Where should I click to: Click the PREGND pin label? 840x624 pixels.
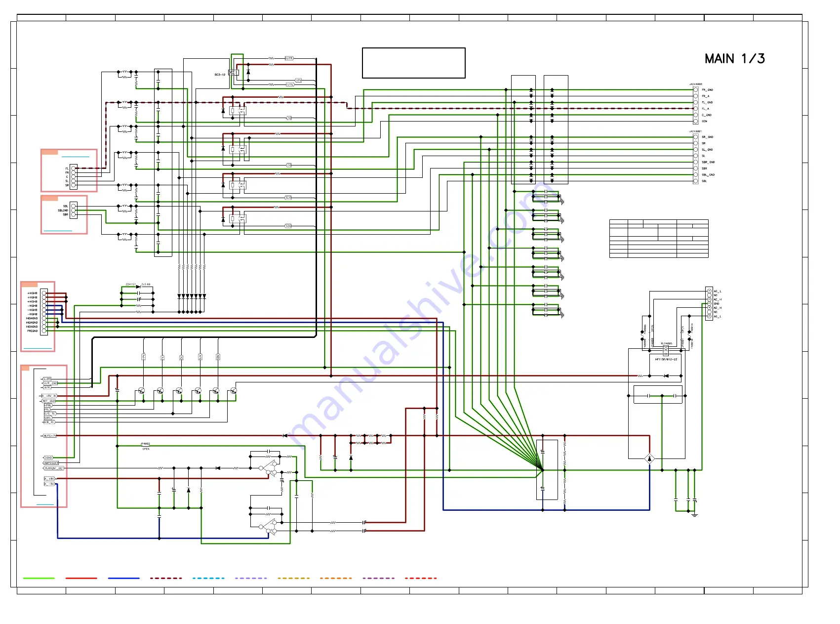(32, 331)
